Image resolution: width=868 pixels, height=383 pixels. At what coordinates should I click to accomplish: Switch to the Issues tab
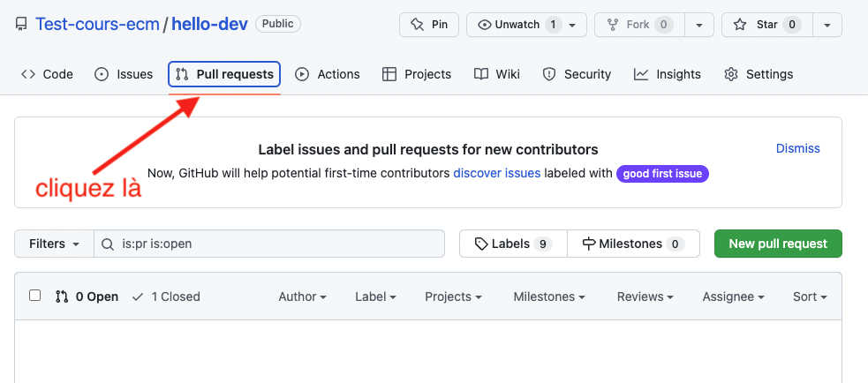click(x=124, y=74)
